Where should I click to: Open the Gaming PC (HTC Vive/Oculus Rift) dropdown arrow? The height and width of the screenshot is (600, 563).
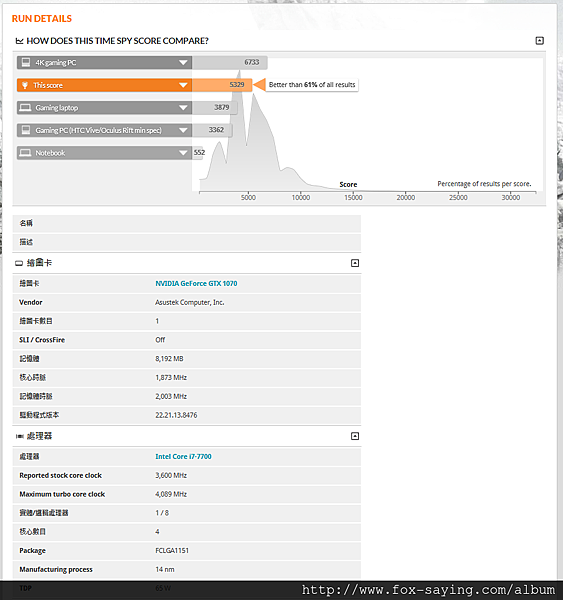coord(183,130)
